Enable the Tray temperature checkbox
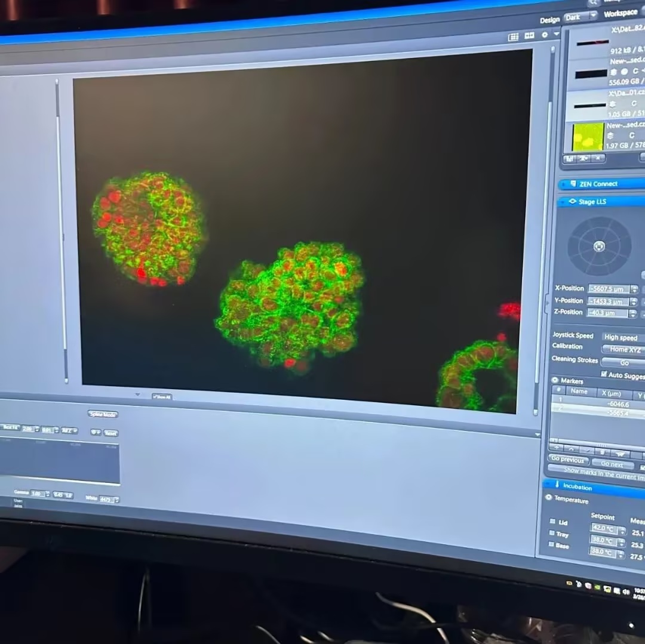The width and height of the screenshot is (645, 644). 552,532
